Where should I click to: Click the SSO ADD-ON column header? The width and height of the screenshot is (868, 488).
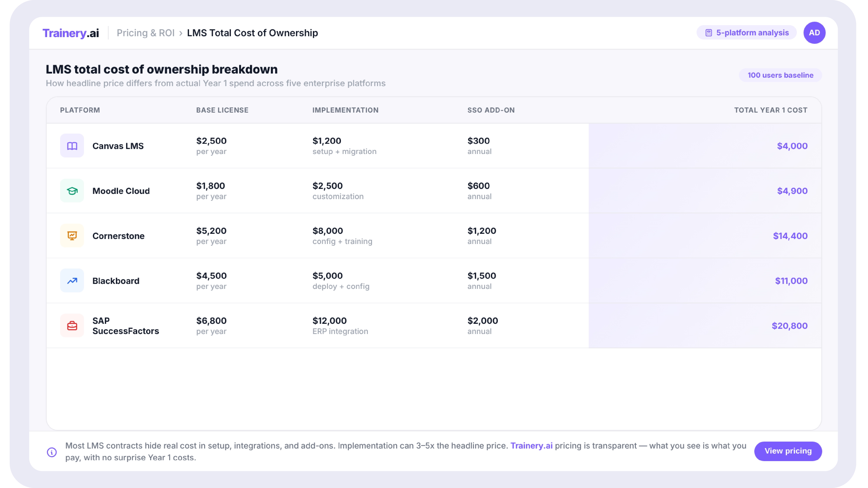491,110
